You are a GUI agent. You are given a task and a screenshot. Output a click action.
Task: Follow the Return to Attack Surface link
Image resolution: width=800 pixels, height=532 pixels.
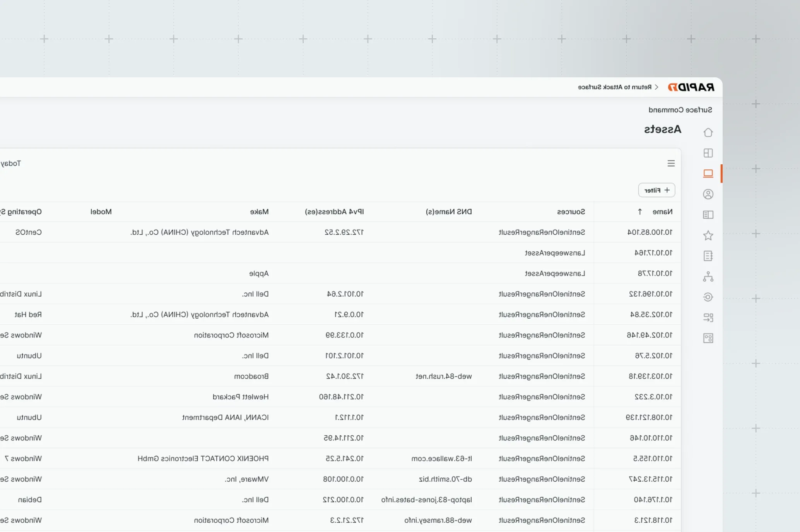(618, 87)
